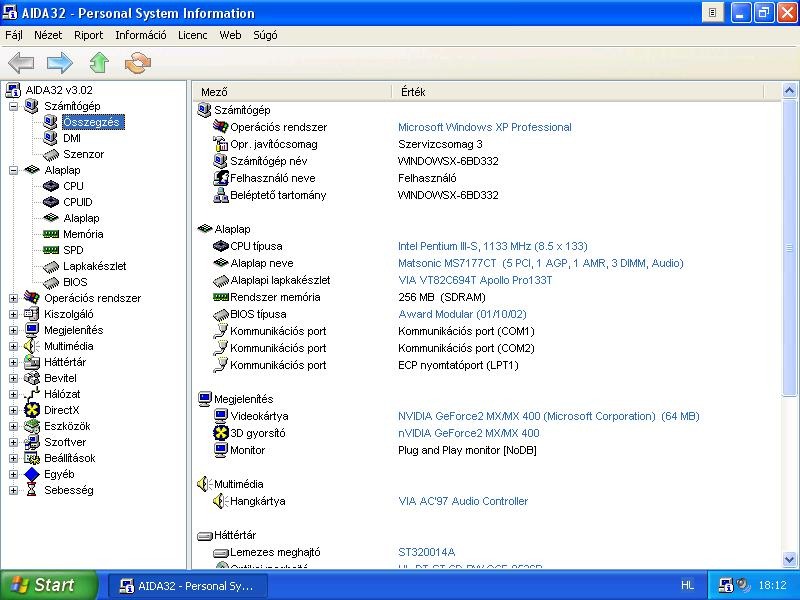Open the VIA VT82C694T Apollo Pro133T link

point(475,280)
